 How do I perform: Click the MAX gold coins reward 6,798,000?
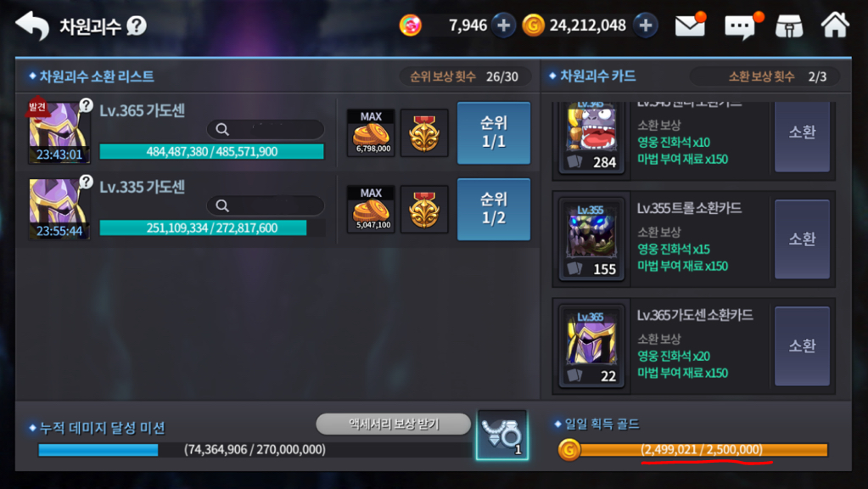(371, 133)
